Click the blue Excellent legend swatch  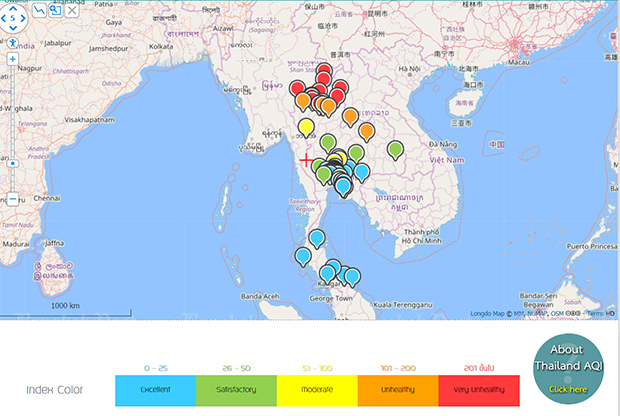pyautogui.click(x=155, y=388)
